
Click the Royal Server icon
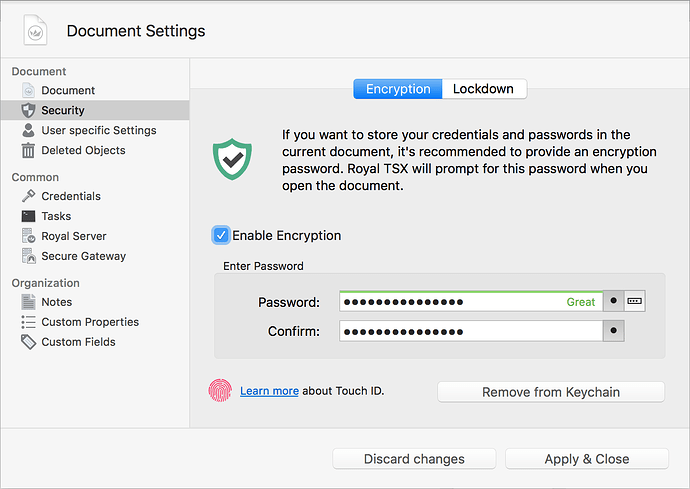pyautogui.click(x=28, y=236)
